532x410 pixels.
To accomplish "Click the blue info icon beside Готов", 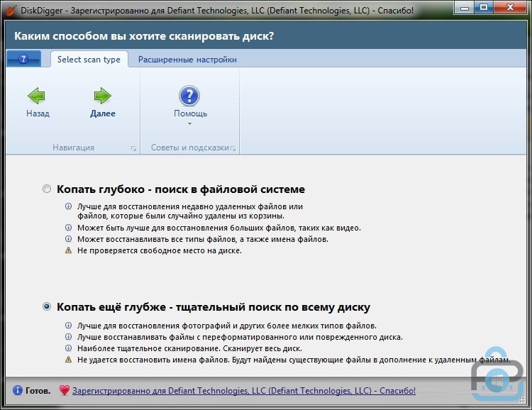I will coord(18,390).
